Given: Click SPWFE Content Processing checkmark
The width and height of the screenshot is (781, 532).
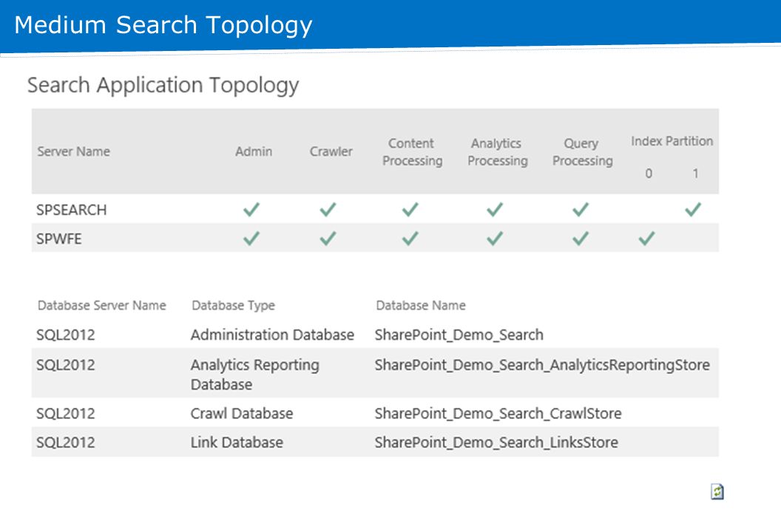Looking at the screenshot, I should click(x=410, y=239).
